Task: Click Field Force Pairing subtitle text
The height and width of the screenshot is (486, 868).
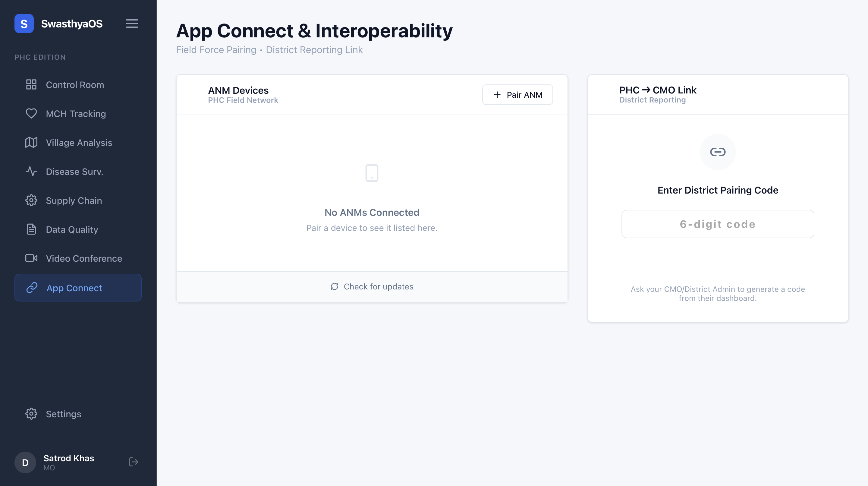Action: 216,50
